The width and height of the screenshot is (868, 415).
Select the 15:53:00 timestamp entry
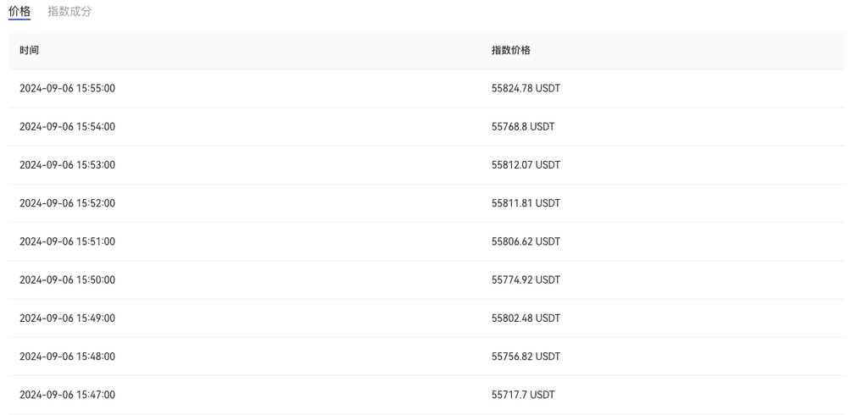point(67,165)
